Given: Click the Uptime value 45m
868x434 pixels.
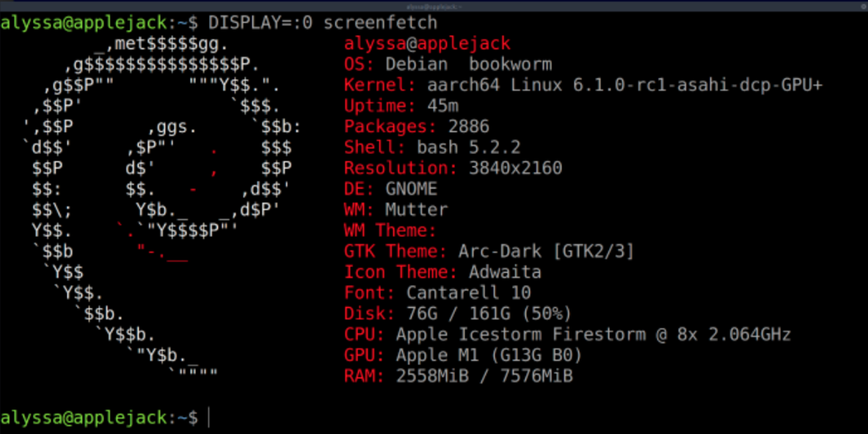Looking at the screenshot, I should click(443, 106).
